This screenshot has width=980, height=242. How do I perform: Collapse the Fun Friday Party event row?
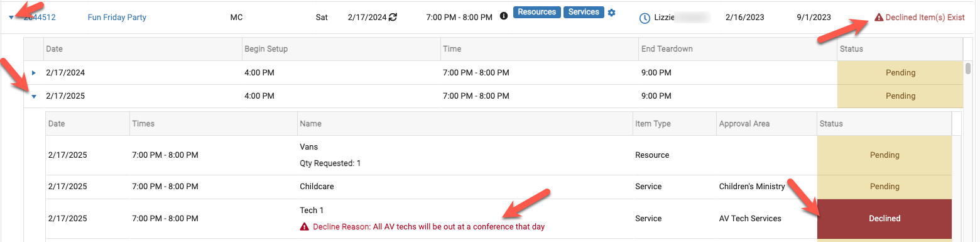(x=11, y=18)
